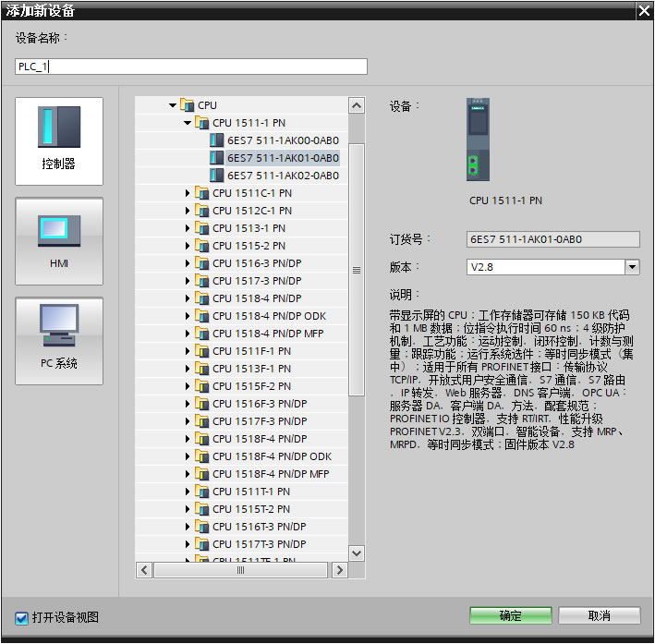Click the horizontal scrollbar thumb in device tree

click(240, 569)
